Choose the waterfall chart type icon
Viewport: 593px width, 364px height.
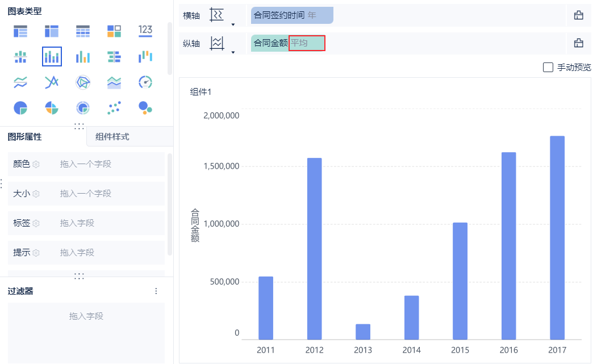(145, 56)
